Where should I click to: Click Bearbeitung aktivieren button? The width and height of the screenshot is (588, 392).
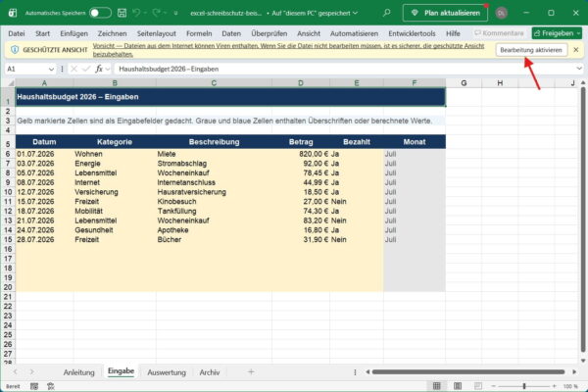(x=531, y=50)
